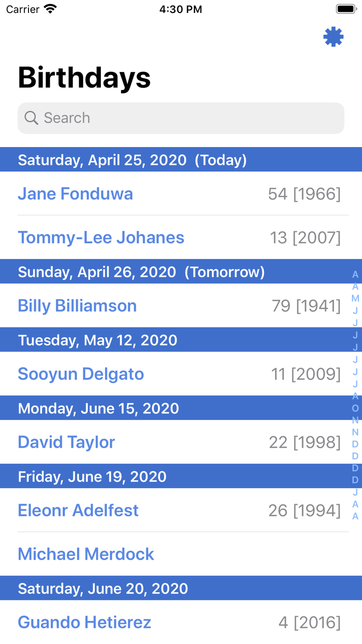Open app settings via the gear icon
Screen dimensions: 362x644
coord(334,37)
